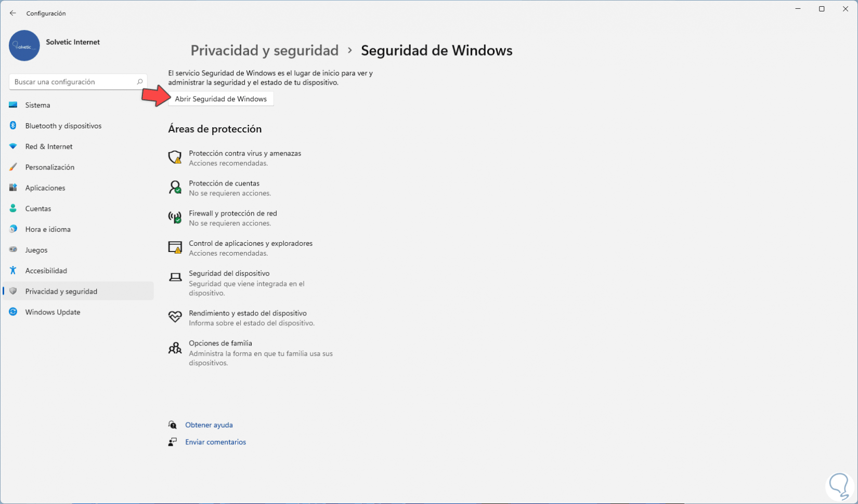Click the device performance heart icon
The height and width of the screenshot is (504, 858).
[175, 316]
